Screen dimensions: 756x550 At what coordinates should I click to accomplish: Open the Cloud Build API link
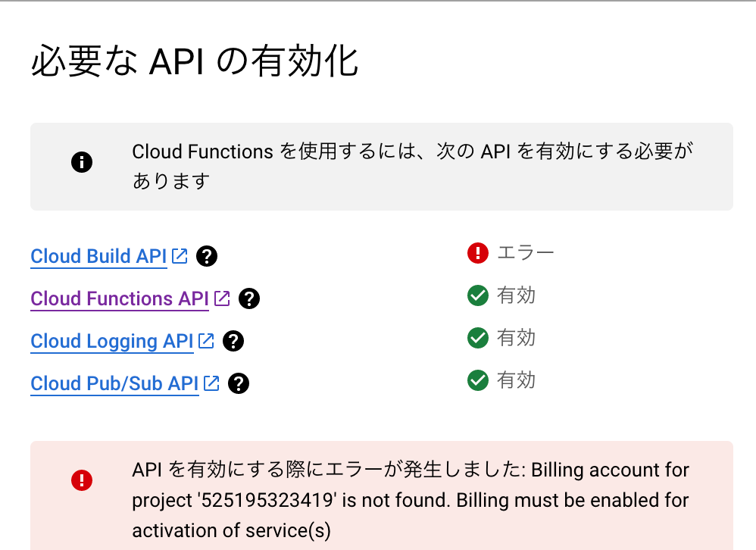(x=98, y=257)
